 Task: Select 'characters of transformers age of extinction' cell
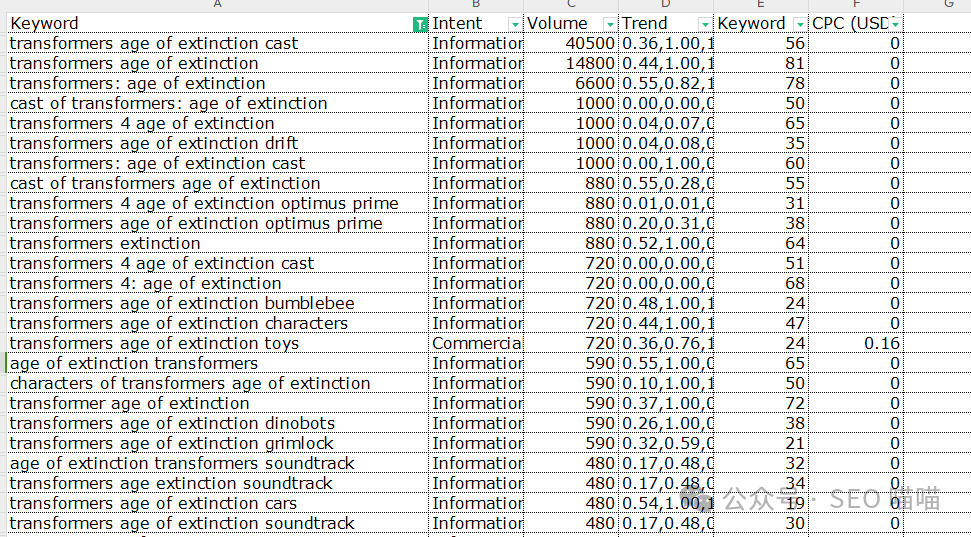click(x=218, y=383)
